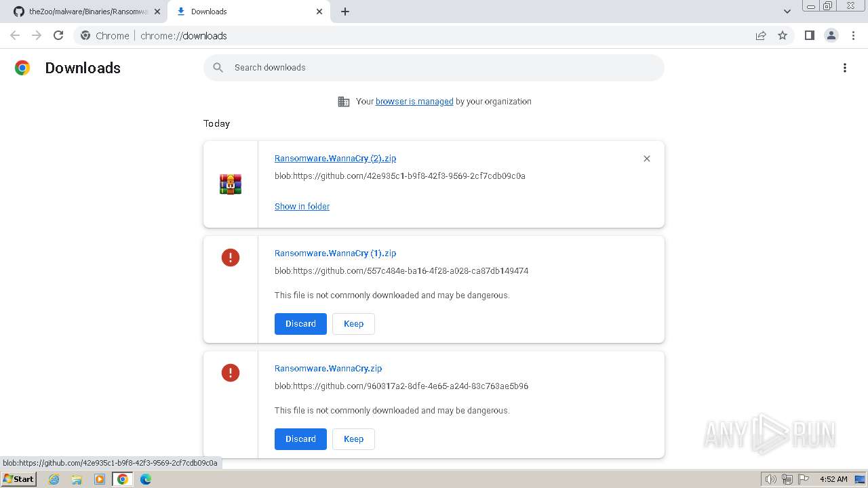The height and width of the screenshot is (488, 868).
Task: Keep Ransomware.WannaCry.zip
Action: coord(353,439)
